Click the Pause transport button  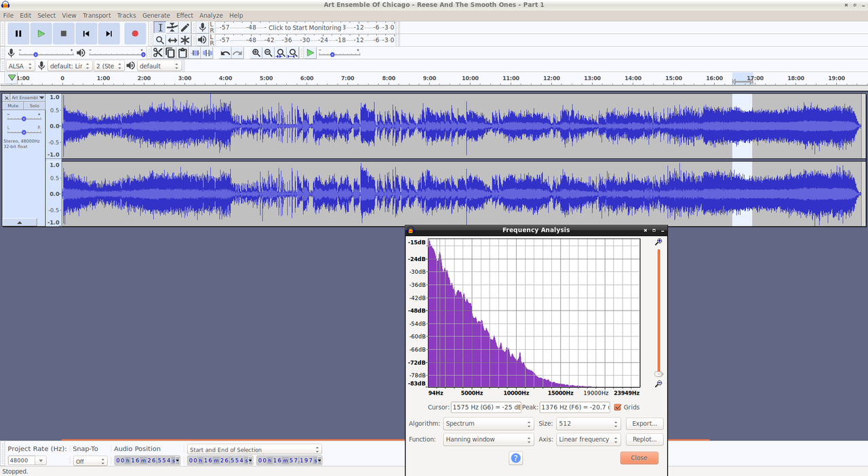pyautogui.click(x=18, y=33)
